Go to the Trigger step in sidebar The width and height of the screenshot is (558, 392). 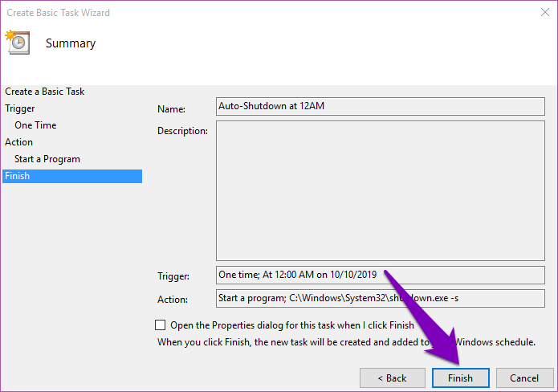20,108
